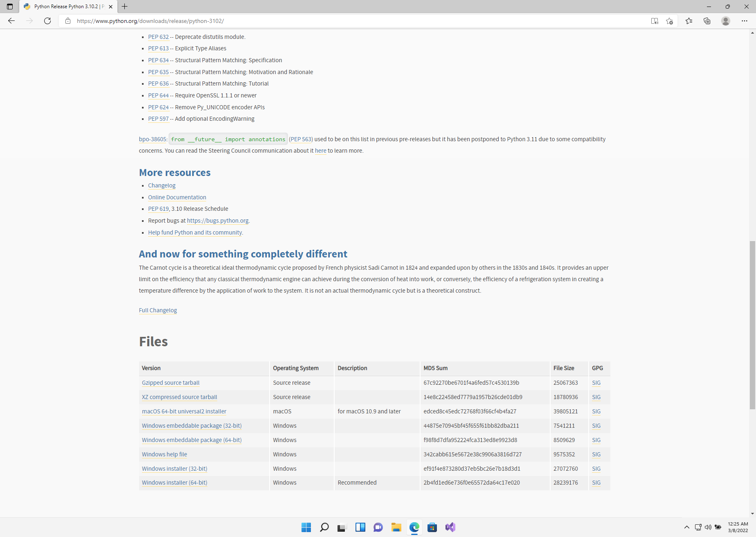Open the Full Changelog link
This screenshot has height=537, width=756.
pyautogui.click(x=157, y=310)
